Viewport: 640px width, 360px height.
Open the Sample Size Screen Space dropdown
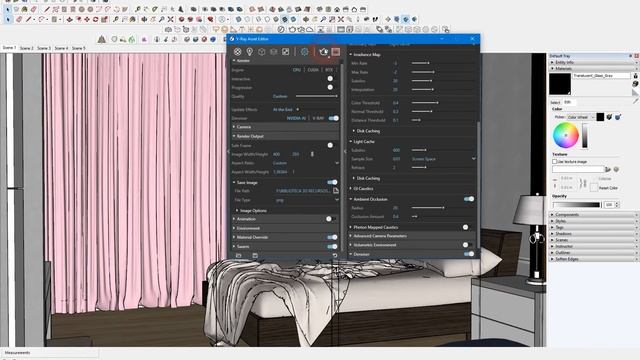pos(443,159)
